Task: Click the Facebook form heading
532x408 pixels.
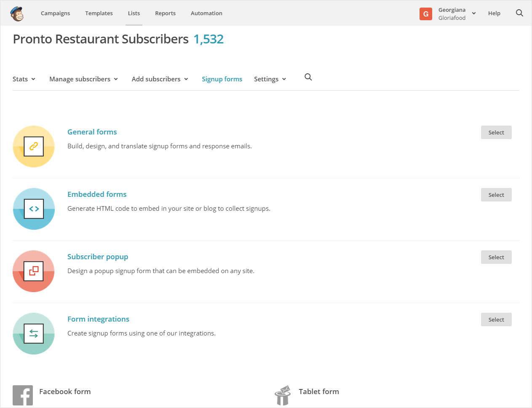Action: pyautogui.click(x=65, y=392)
